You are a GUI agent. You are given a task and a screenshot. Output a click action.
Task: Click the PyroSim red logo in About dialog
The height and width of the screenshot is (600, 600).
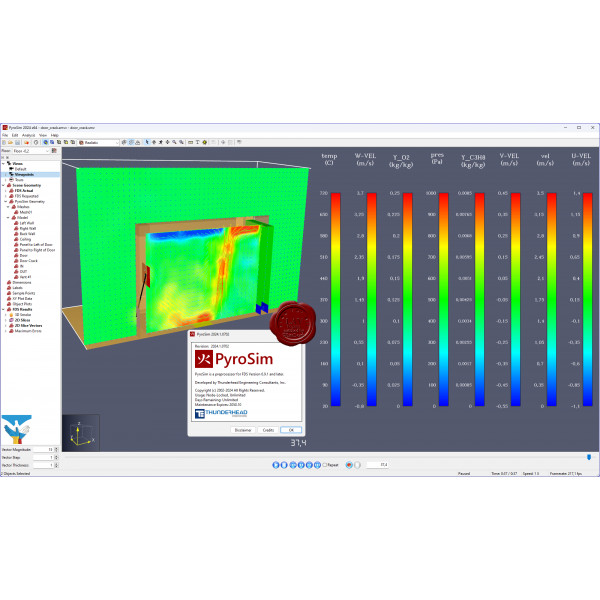point(204,359)
